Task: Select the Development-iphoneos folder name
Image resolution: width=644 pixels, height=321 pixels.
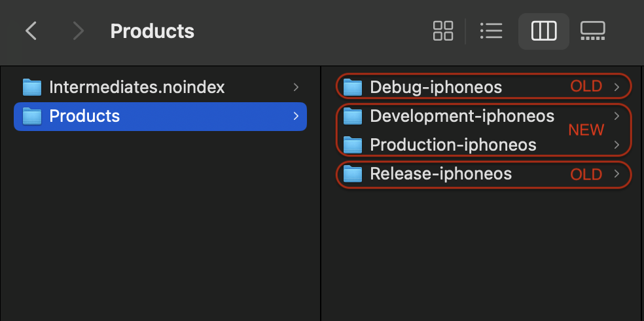Action: (462, 116)
